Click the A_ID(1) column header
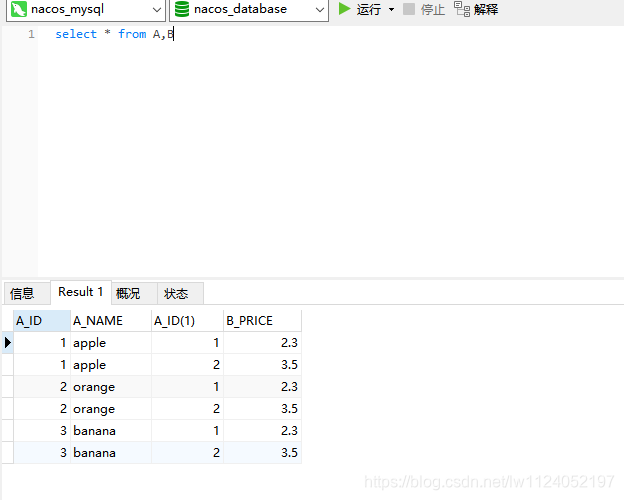 point(187,321)
